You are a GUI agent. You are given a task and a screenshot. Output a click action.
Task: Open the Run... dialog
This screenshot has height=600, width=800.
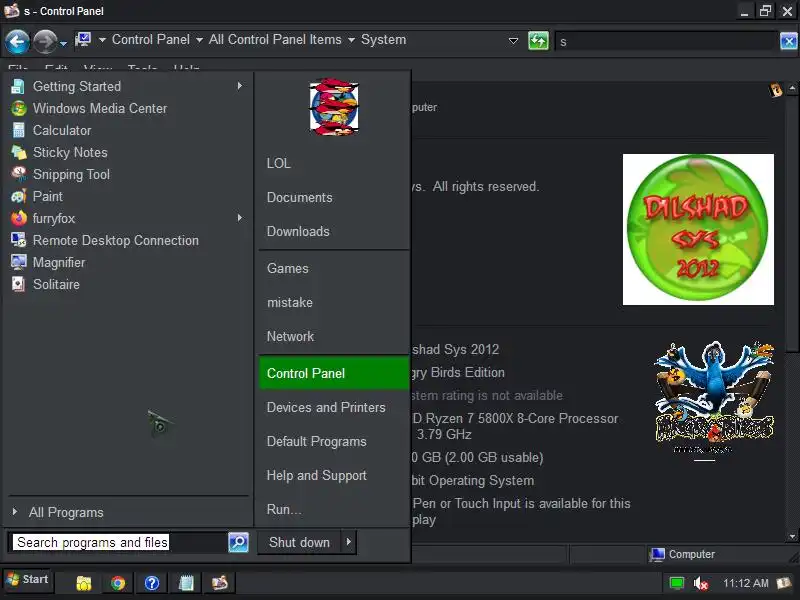(334, 509)
